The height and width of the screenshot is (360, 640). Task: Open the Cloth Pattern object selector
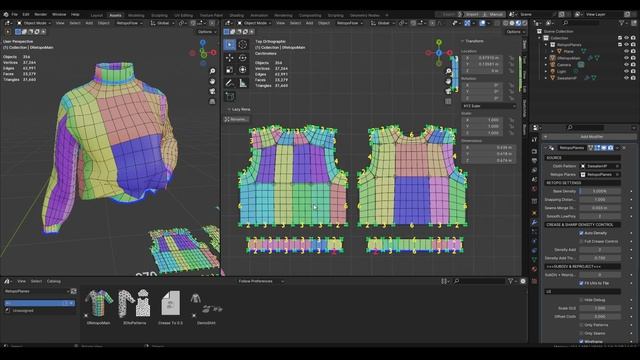600,166
